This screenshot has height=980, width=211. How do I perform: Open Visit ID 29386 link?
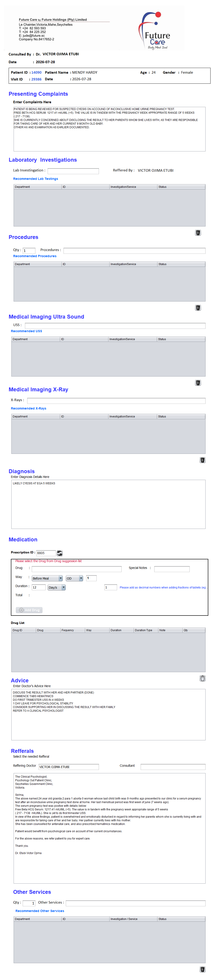[x=37, y=79]
